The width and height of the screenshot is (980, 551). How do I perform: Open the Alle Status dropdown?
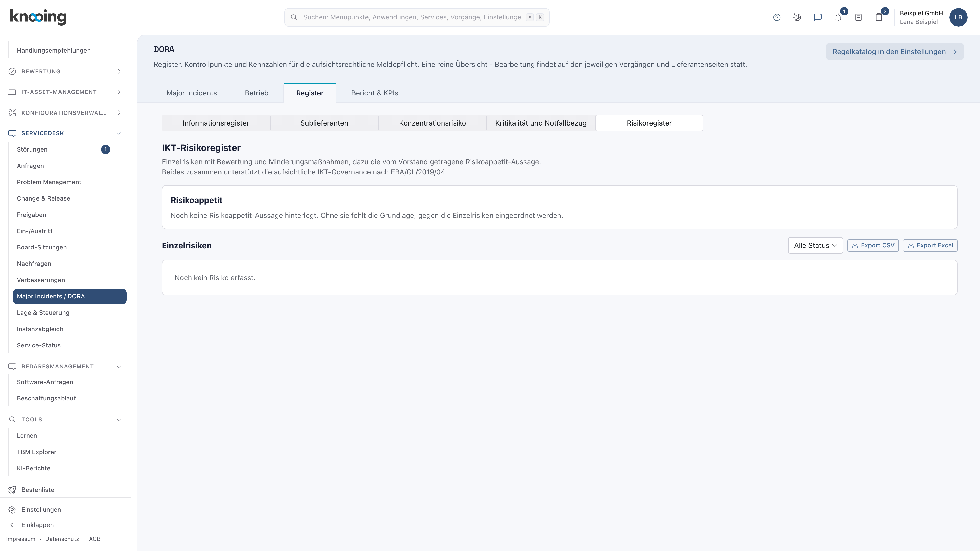pyautogui.click(x=815, y=245)
